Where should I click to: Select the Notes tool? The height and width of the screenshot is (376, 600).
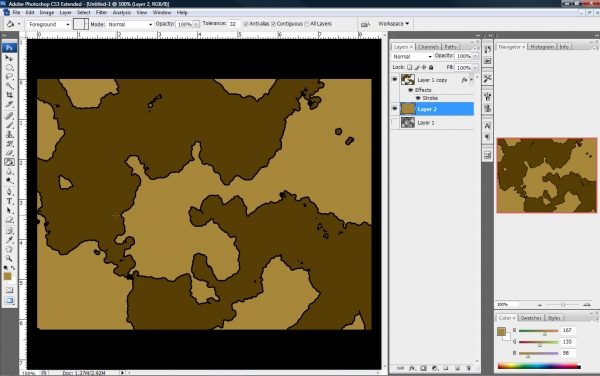[9, 231]
